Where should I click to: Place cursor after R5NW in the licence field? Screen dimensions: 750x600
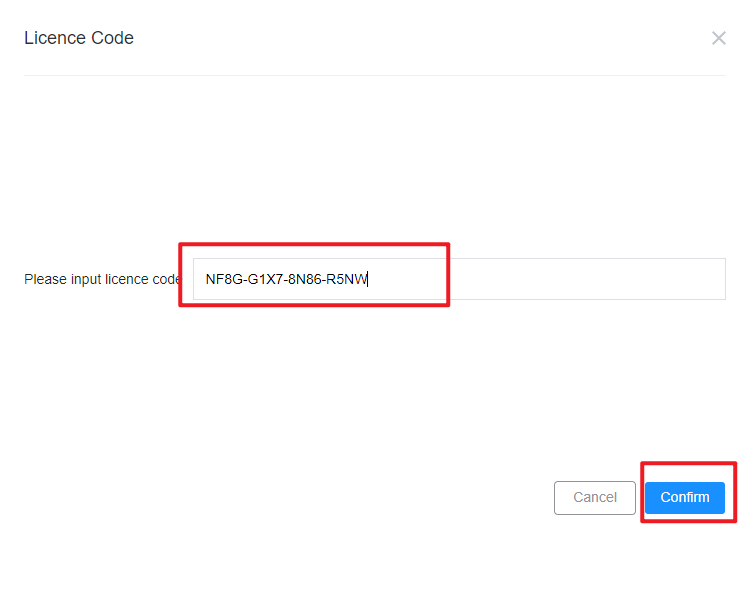point(368,279)
